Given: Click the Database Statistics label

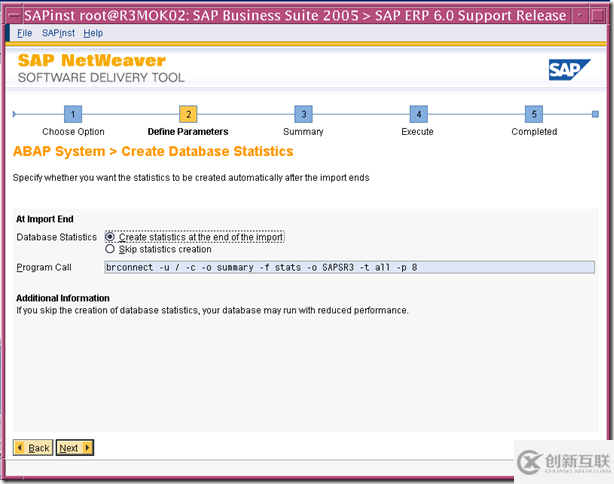Looking at the screenshot, I should tap(56, 237).
